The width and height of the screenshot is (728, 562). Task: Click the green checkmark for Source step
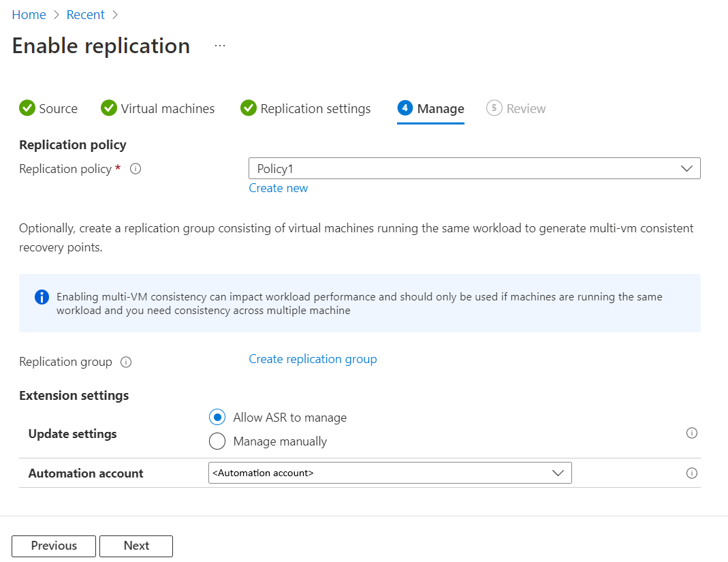tap(27, 108)
